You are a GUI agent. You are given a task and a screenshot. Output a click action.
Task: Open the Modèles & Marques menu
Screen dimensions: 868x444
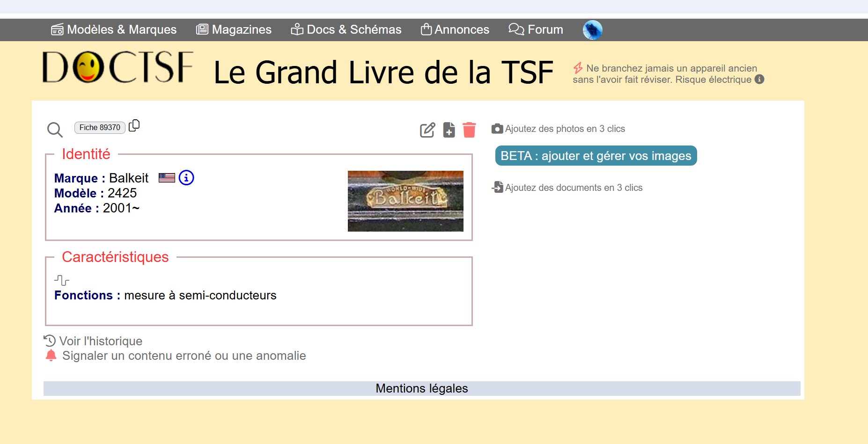pos(114,29)
